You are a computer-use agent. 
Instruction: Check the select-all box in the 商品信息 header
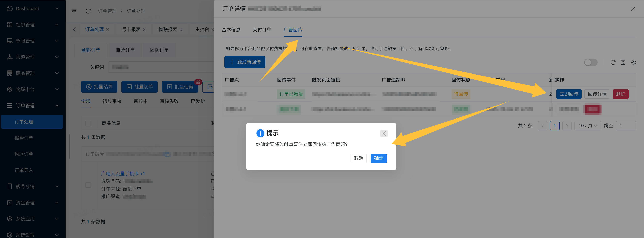(88, 123)
